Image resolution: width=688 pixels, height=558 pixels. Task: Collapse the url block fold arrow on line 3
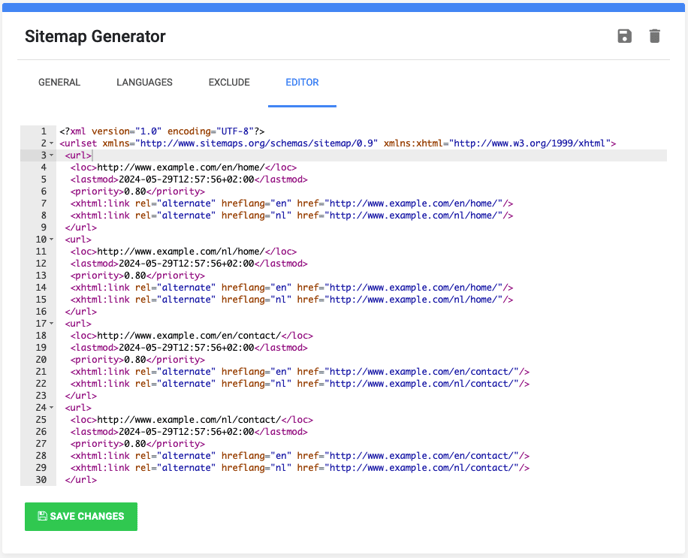[x=51, y=155]
